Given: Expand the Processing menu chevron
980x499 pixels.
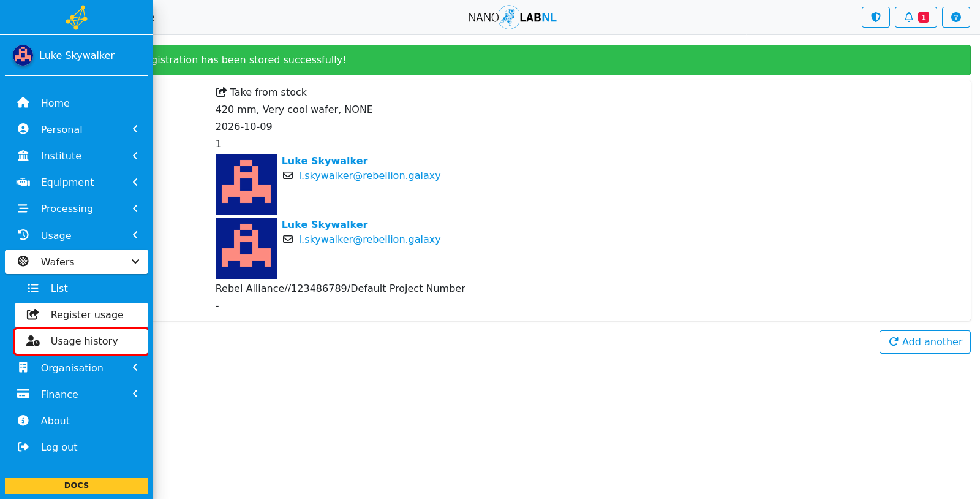Looking at the screenshot, I should pyautogui.click(x=135, y=208).
